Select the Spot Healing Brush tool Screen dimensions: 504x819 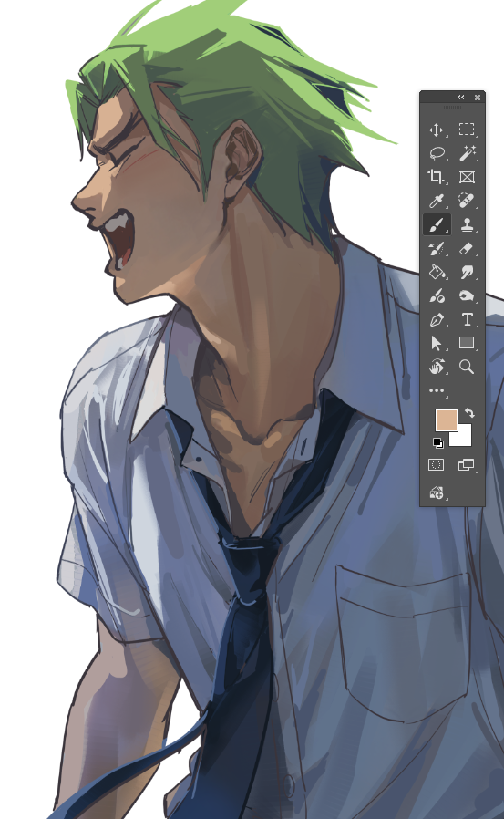[x=467, y=201]
